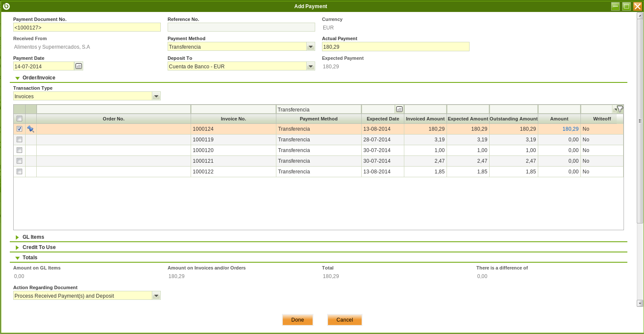Select checkbox for invoice 1000122

(x=19, y=172)
